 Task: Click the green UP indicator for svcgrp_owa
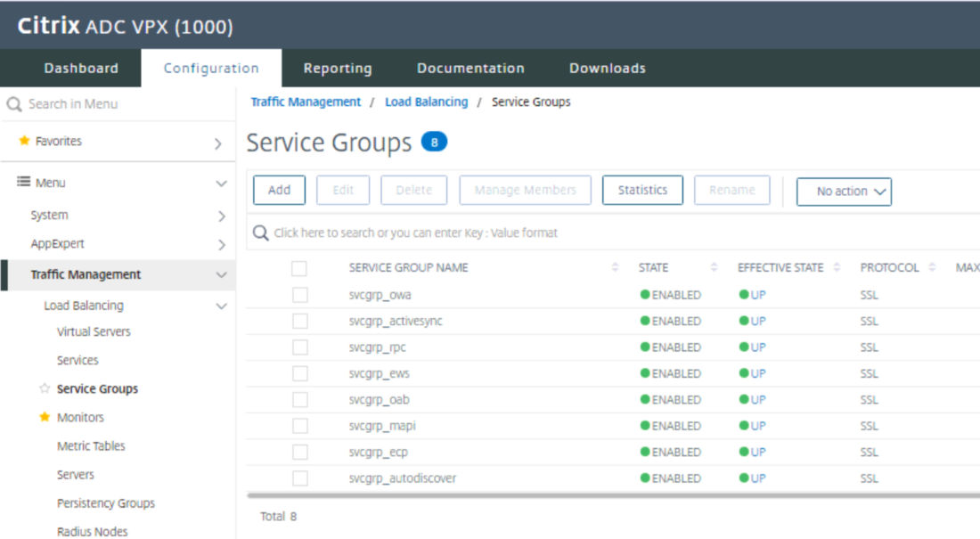pyautogui.click(x=742, y=295)
